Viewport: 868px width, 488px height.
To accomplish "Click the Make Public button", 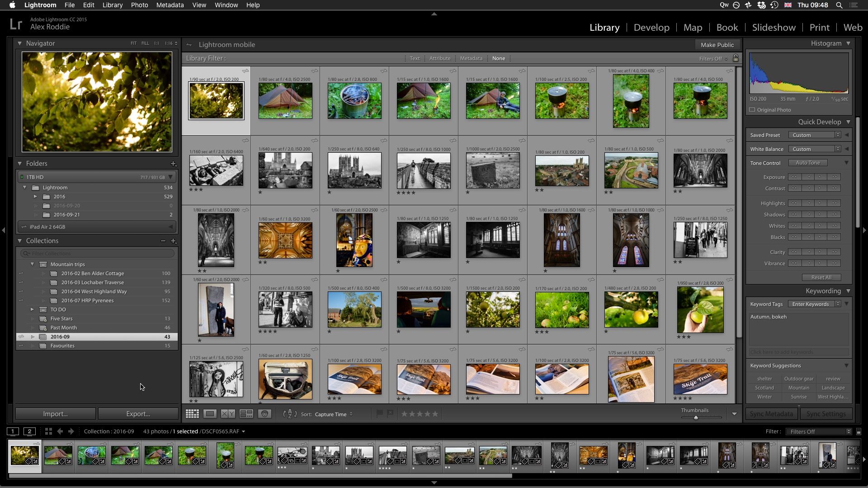I will click(x=717, y=45).
